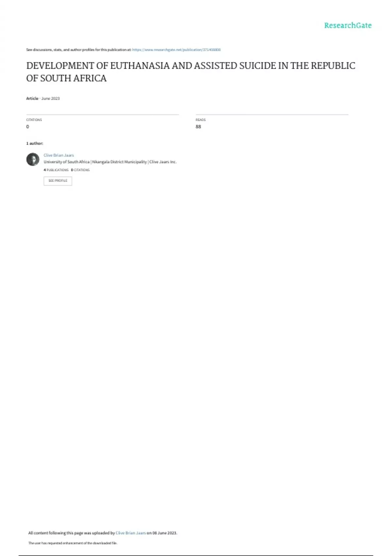
Task: Click the author's 0 CITATIONS stat
Action: (80, 170)
